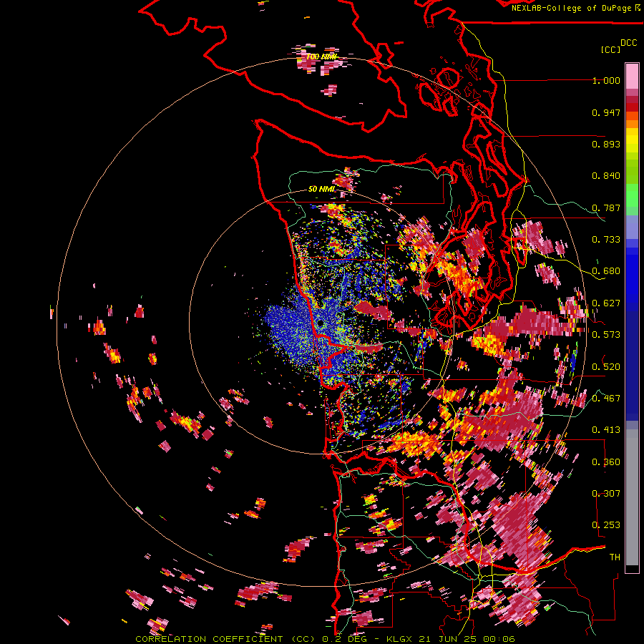Image resolution: width=644 pixels, height=644 pixels.
Task: Select the 0.520 color scale value
Action: pos(606,366)
